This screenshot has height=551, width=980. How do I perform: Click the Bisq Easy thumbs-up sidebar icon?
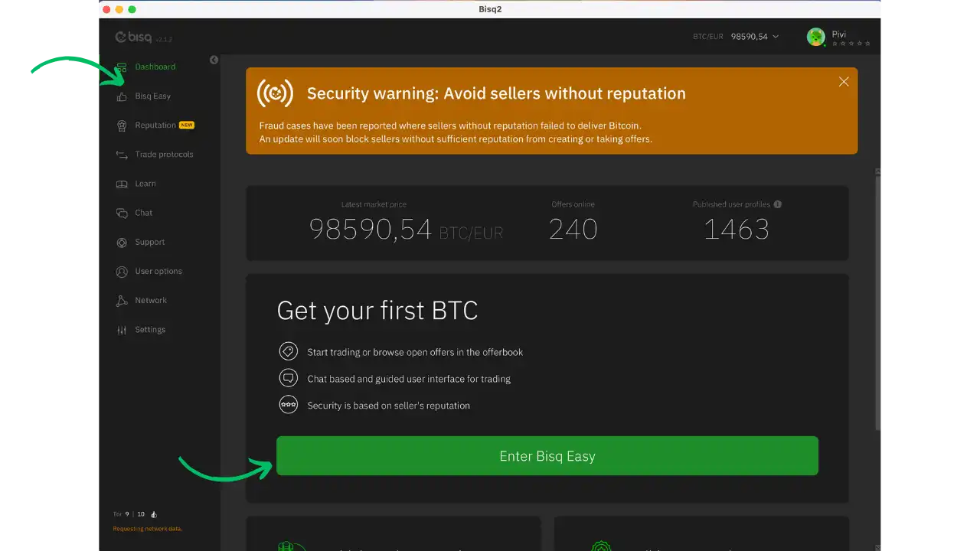coord(122,96)
